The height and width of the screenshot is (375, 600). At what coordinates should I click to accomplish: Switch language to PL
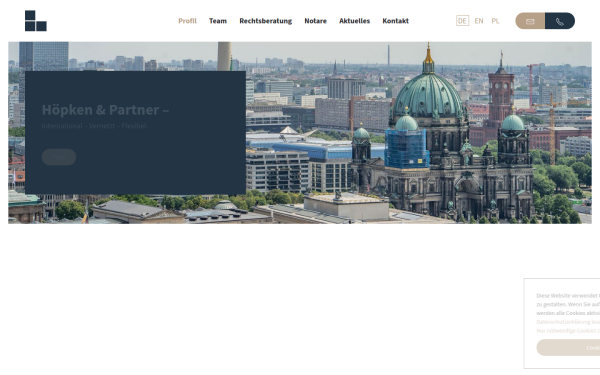495,21
